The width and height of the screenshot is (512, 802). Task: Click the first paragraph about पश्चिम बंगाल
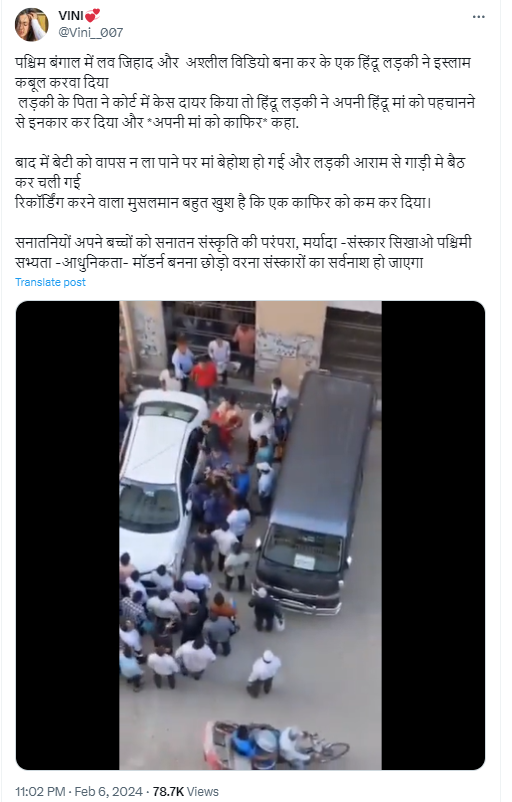245,93
